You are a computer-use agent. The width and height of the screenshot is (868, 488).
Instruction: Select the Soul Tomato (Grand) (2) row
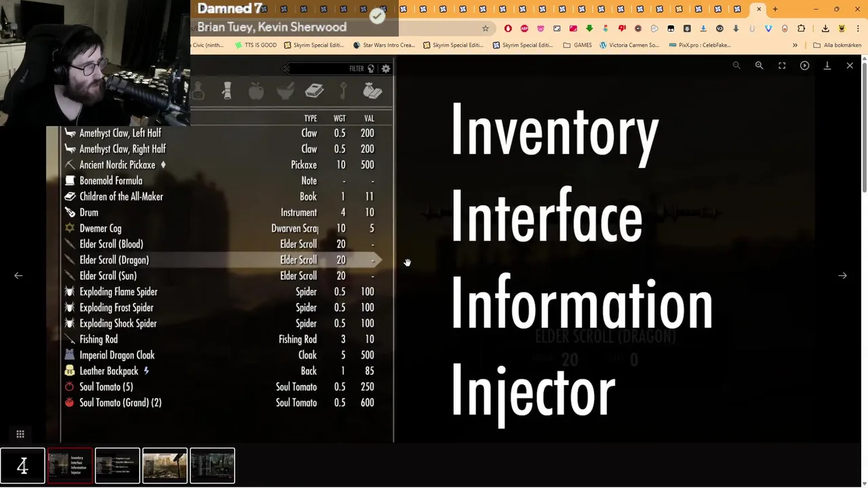point(221,403)
